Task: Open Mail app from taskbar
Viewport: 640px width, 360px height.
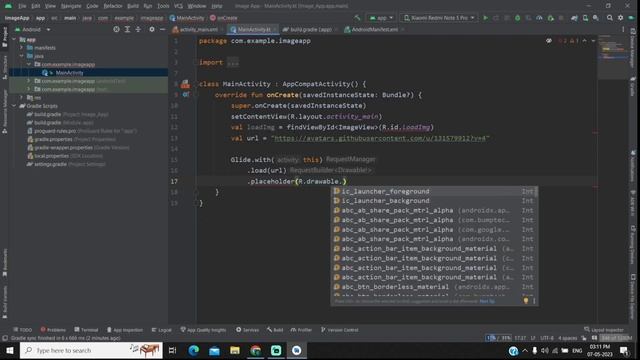Action: pos(214,350)
